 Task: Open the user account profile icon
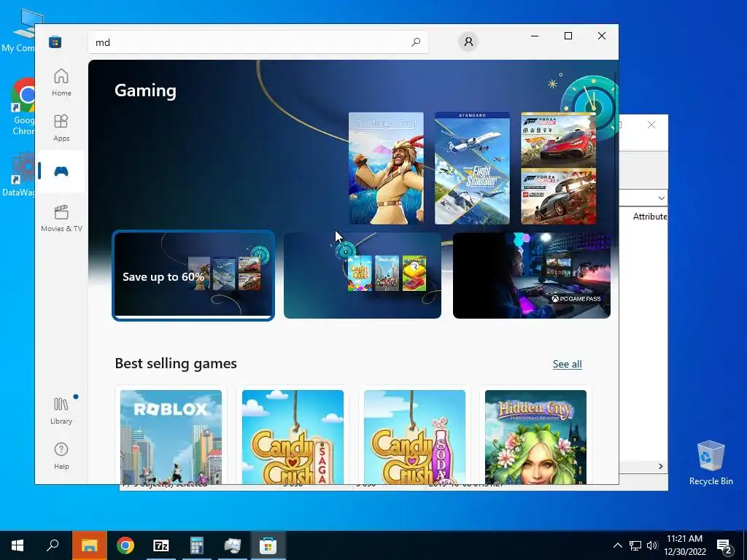pyautogui.click(x=468, y=42)
